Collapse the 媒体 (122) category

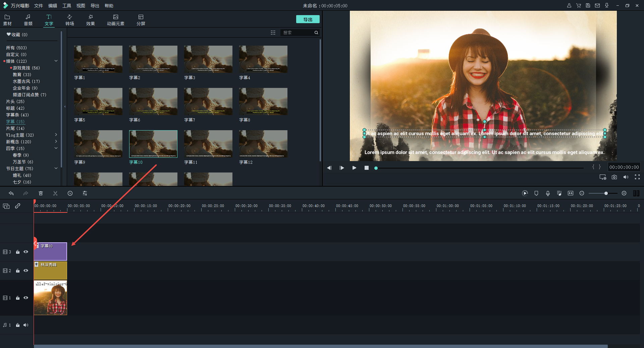click(x=56, y=61)
